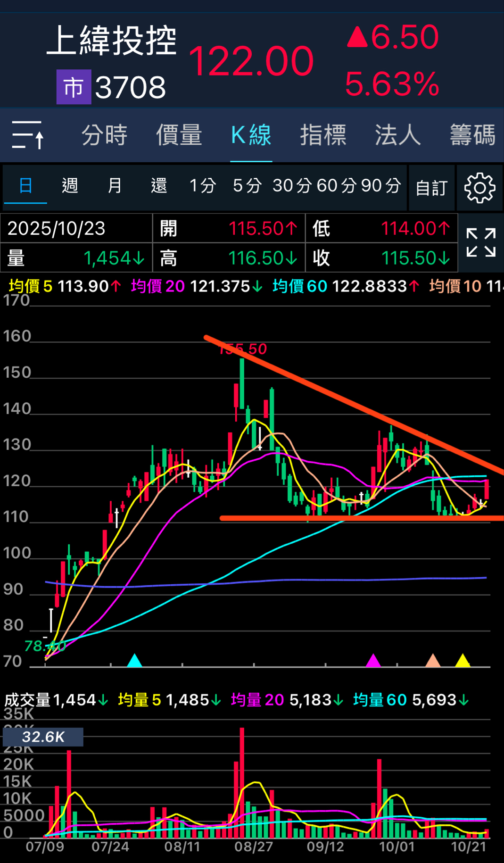
Task: Tap the 自訂 custom button
Action: coord(431,188)
